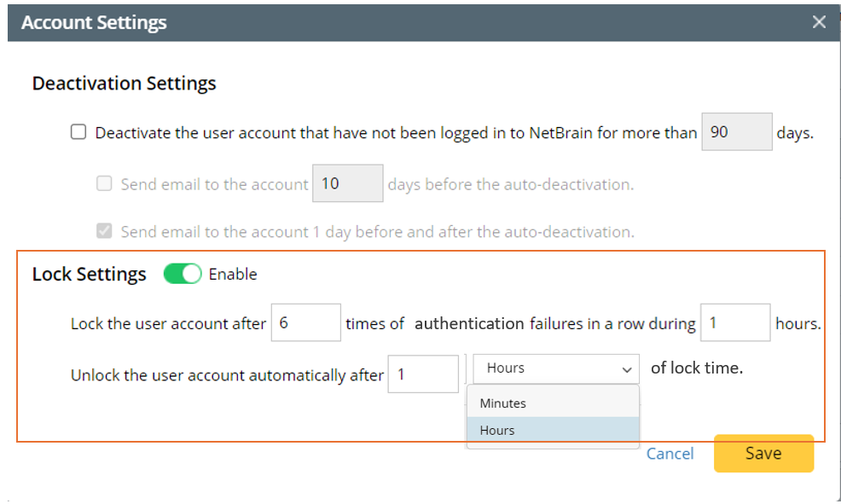This screenshot has width=841, height=504.
Task: Toggle the 1 day before and after email checkbox
Action: [x=104, y=231]
